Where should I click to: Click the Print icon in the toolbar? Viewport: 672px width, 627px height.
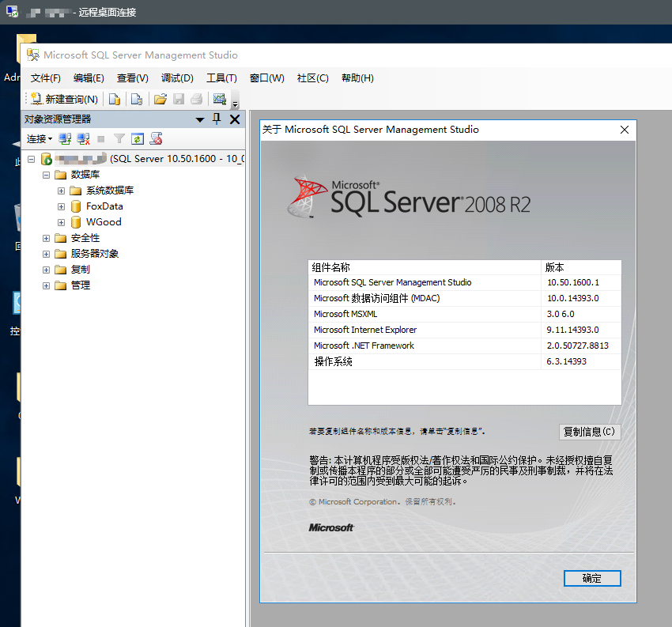[197, 100]
